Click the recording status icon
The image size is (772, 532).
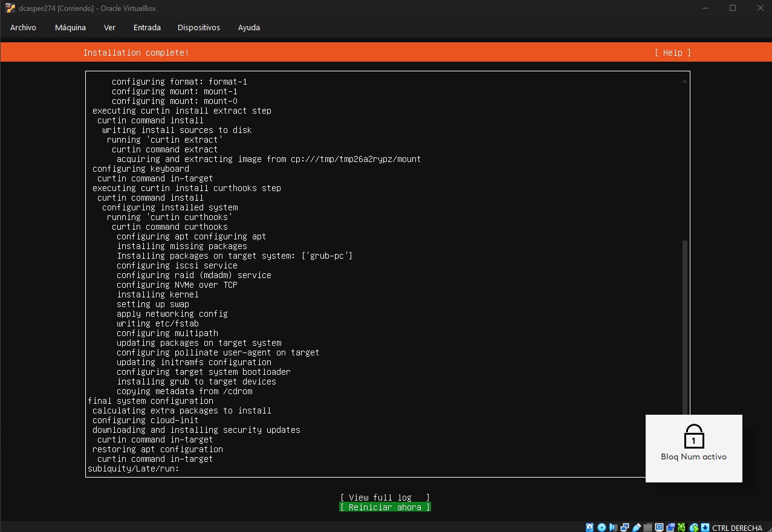(x=670, y=527)
